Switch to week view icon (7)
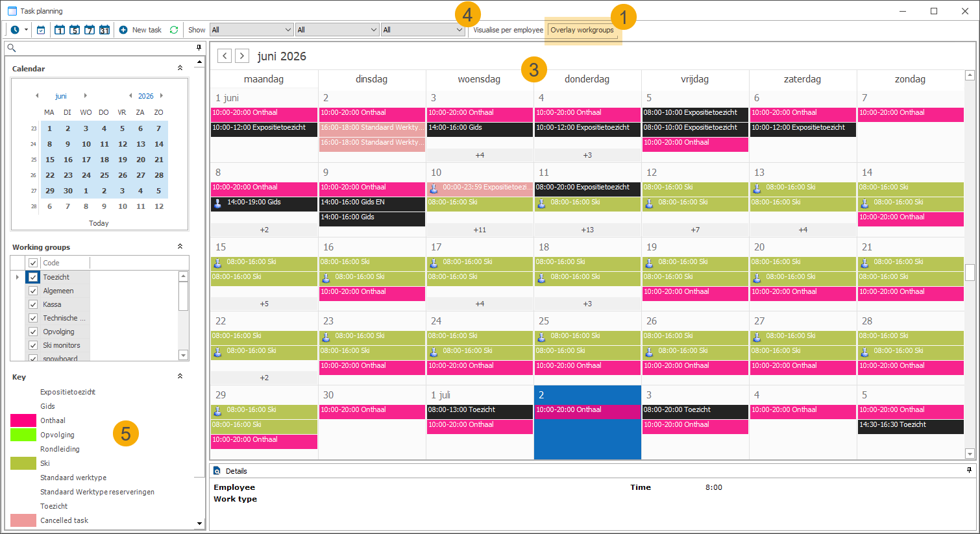This screenshot has width=980, height=534. click(x=90, y=30)
